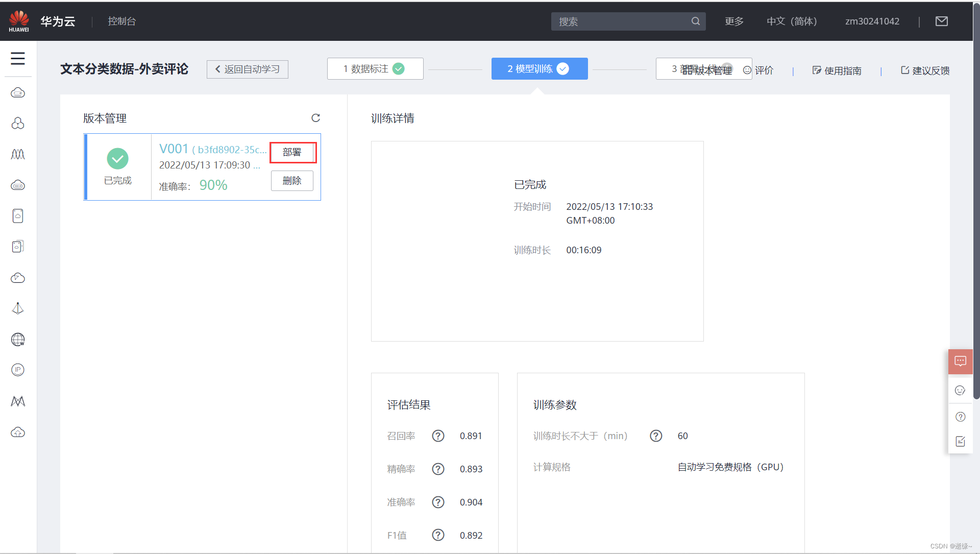Open the usage guide link
The height and width of the screenshot is (554, 980).
(837, 70)
